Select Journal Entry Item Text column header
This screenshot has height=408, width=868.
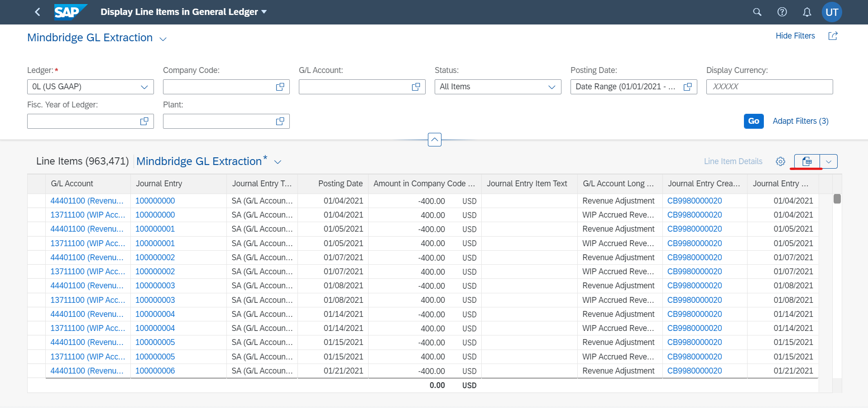coord(529,184)
